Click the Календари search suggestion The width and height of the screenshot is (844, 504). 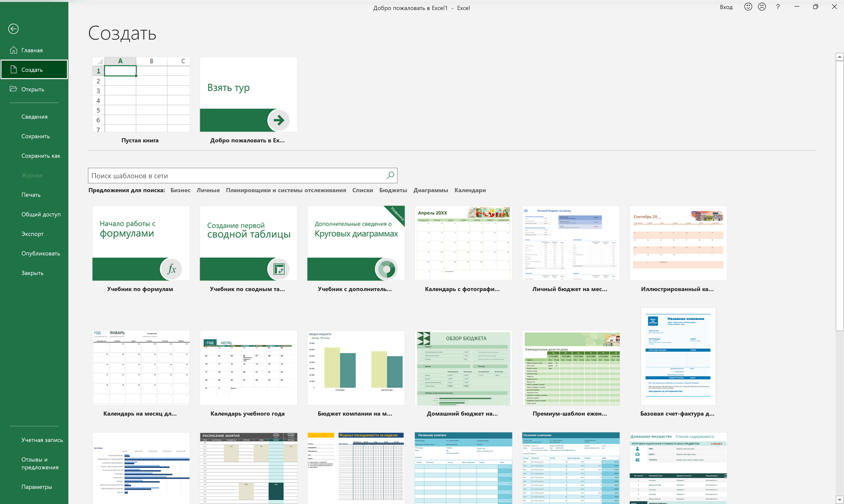(x=470, y=190)
